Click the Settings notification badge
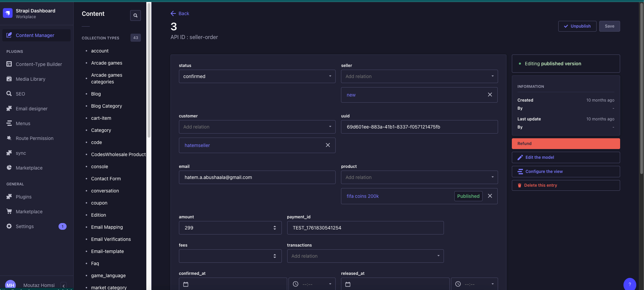 pyautogui.click(x=63, y=226)
